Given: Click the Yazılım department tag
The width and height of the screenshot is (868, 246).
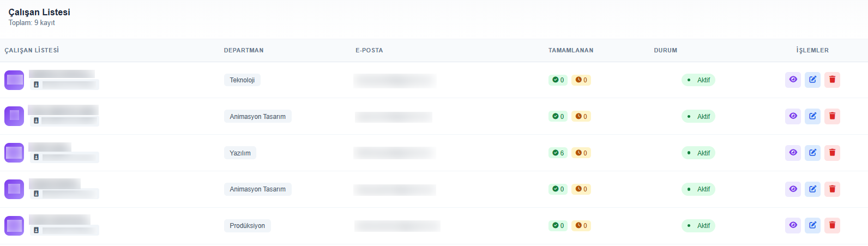Looking at the screenshot, I should 240,153.
